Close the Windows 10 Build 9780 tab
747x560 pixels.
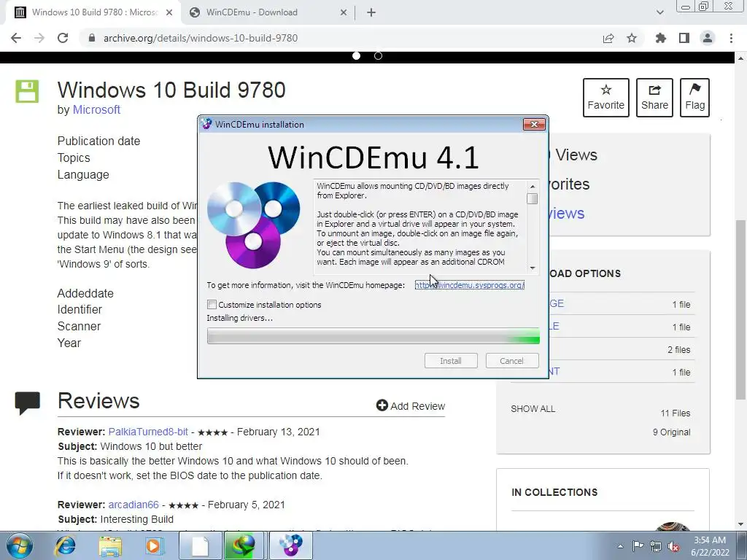[169, 13]
